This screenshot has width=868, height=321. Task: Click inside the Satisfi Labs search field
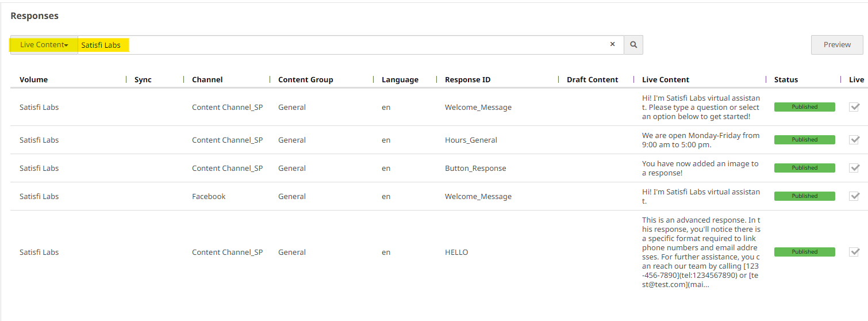click(x=345, y=45)
